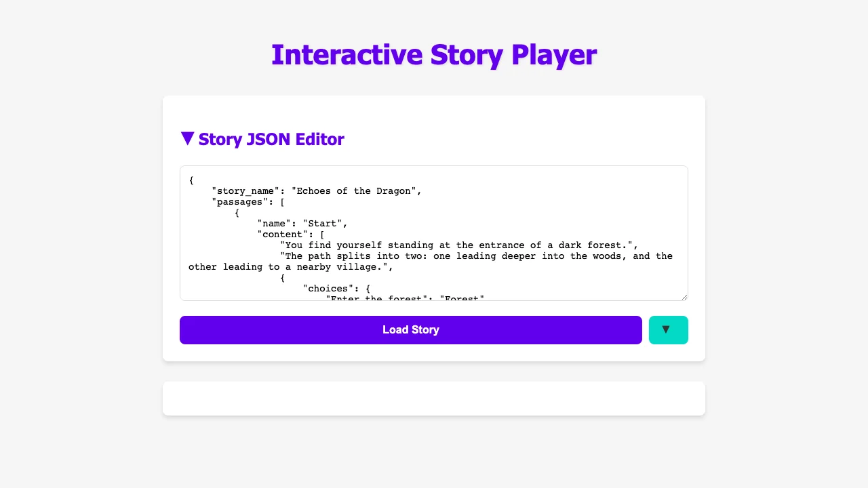The height and width of the screenshot is (488, 868).
Task: Click the textarea resize handle corner
Action: (x=684, y=296)
